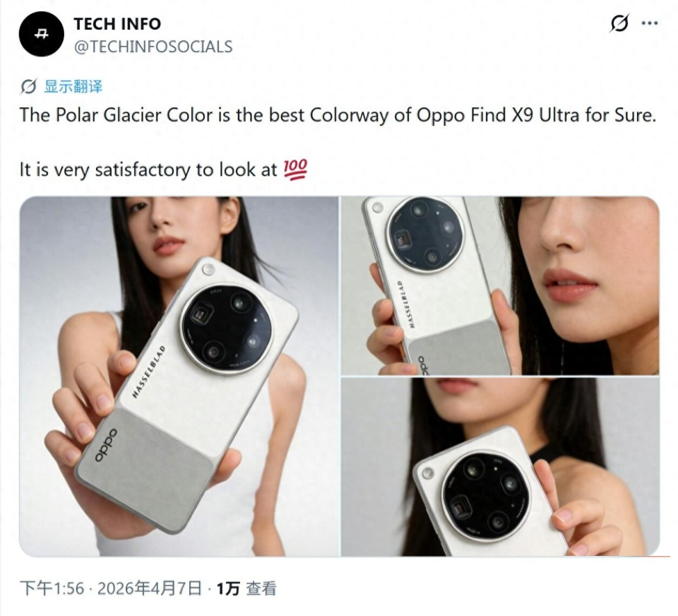This screenshot has width=678, height=616.
Task: View the 1万 查看 view count
Action: pos(246,588)
